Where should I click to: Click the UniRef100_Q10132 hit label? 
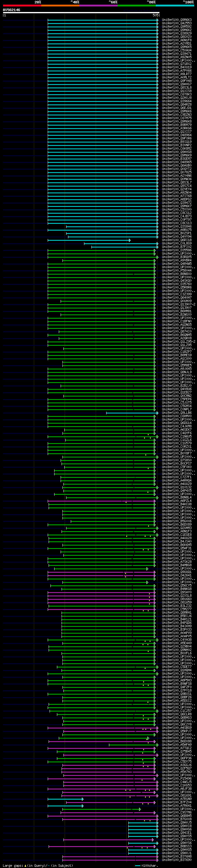pyautogui.click(x=176, y=487)
